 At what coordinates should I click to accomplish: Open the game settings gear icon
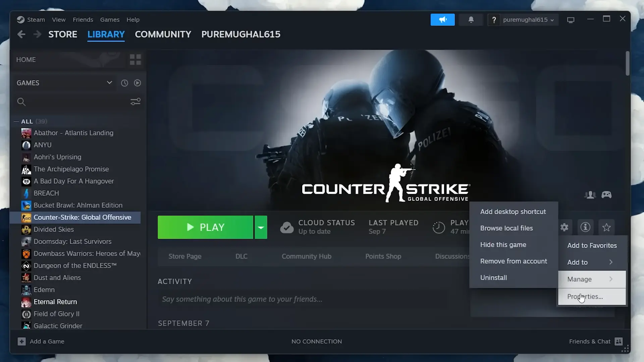click(565, 227)
